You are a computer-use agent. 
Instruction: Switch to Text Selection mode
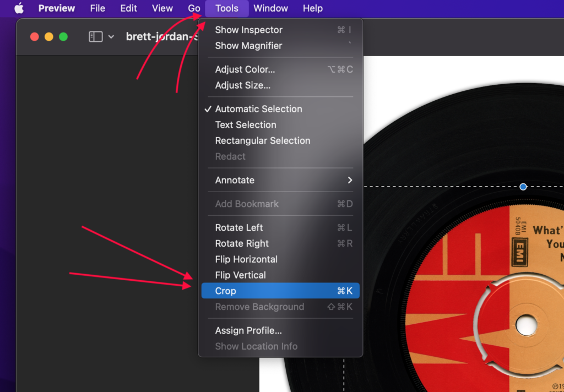[x=280, y=125]
